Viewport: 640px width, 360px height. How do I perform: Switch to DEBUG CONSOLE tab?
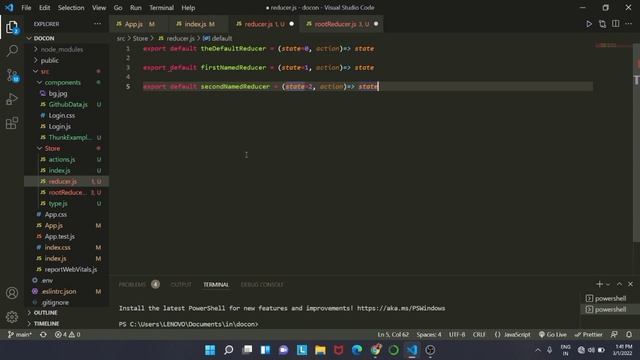point(262,284)
